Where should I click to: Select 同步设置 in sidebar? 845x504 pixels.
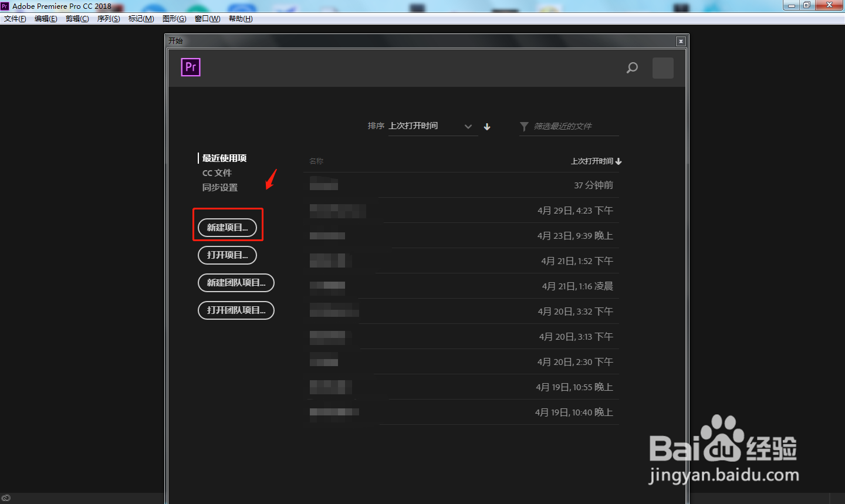pyautogui.click(x=220, y=188)
